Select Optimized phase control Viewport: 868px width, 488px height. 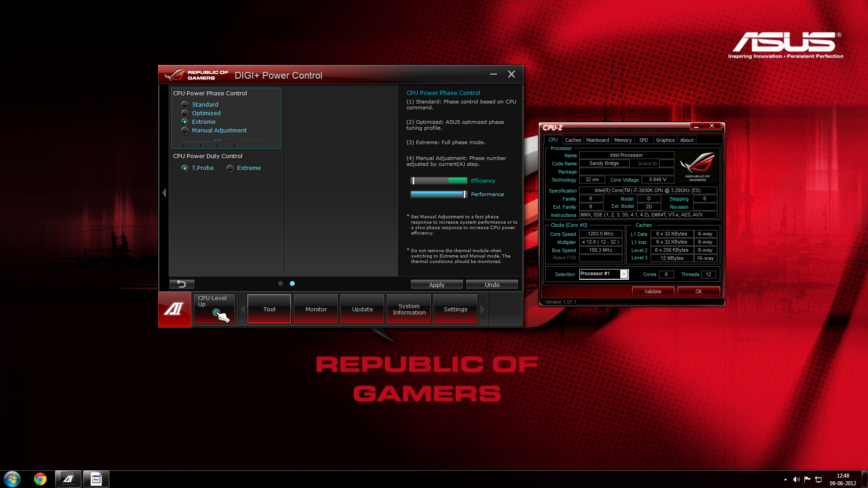coord(185,113)
